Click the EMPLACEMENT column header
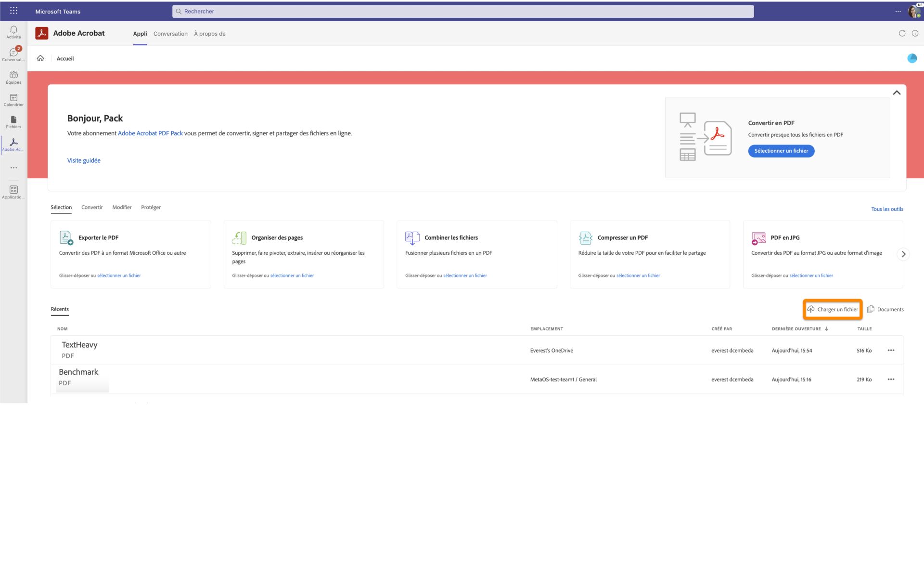The image size is (924, 576). (547, 329)
